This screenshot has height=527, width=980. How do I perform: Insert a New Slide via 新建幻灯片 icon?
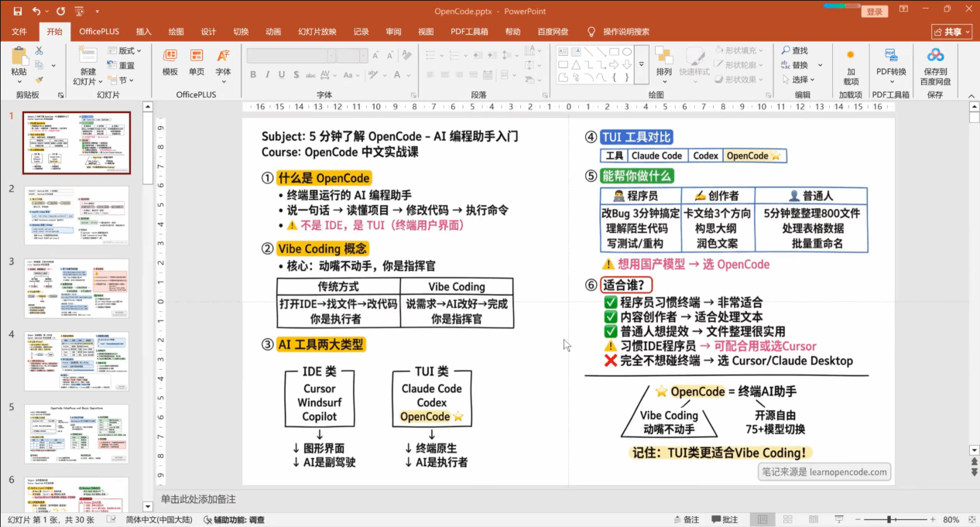point(87,55)
